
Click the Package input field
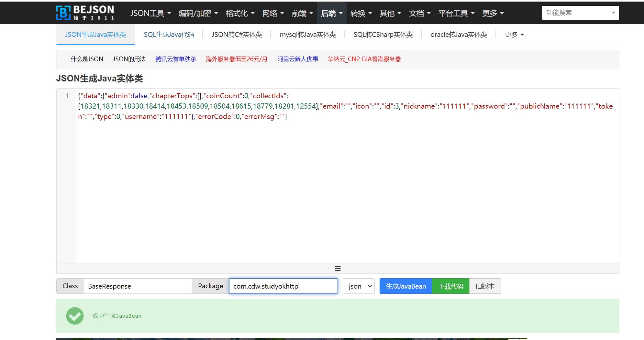(x=283, y=286)
